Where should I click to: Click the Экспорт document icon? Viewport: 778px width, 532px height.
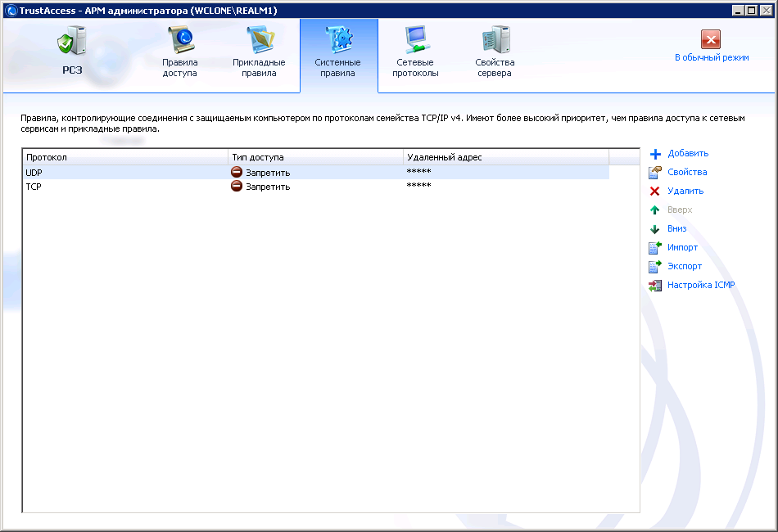click(655, 267)
